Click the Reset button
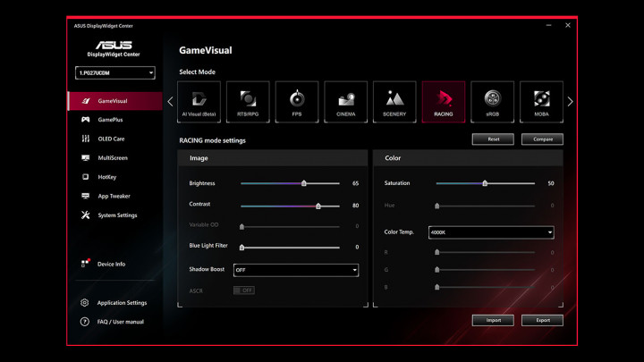 [x=493, y=139]
